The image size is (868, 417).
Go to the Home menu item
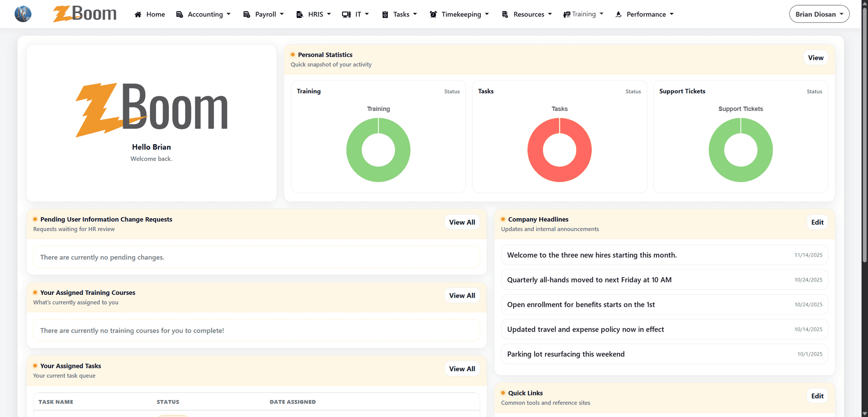pyautogui.click(x=156, y=14)
